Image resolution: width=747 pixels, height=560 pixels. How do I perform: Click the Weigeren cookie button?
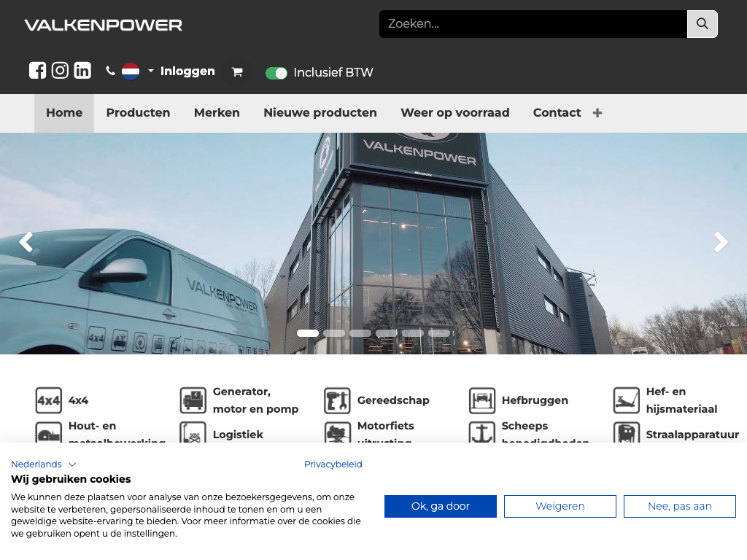560,506
